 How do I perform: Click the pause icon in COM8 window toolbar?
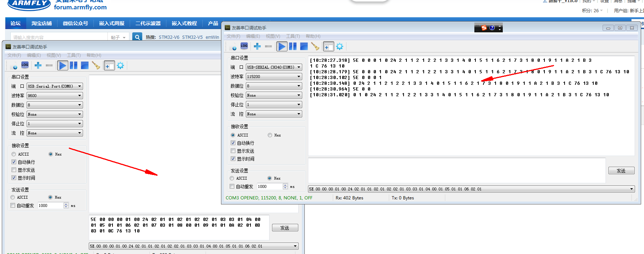tap(74, 65)
